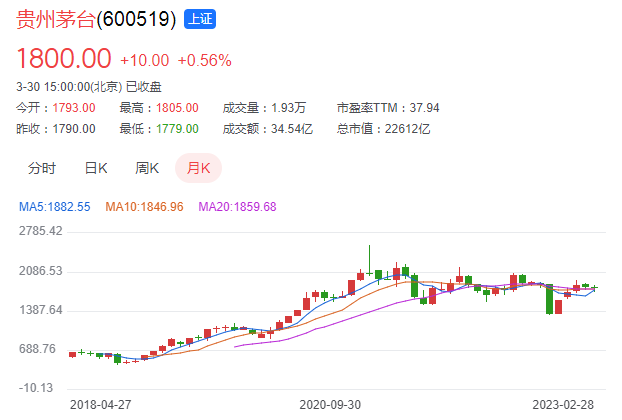The width and height of the screenshot is (622, 420).
Task: Select the 月K chart tab
Action: click(x=198, y=168)
